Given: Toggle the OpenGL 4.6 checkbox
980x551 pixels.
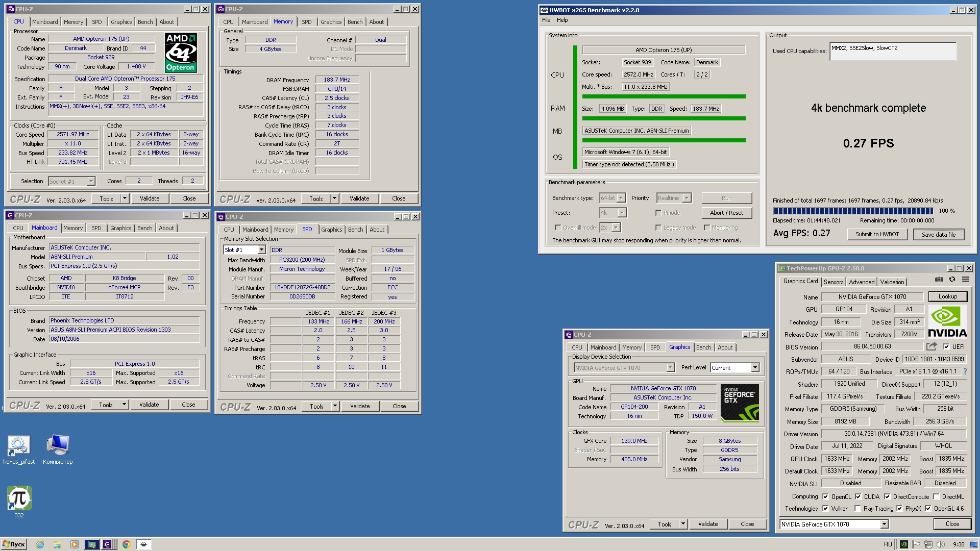Looking at the screenshot, I should pos(928,508).
